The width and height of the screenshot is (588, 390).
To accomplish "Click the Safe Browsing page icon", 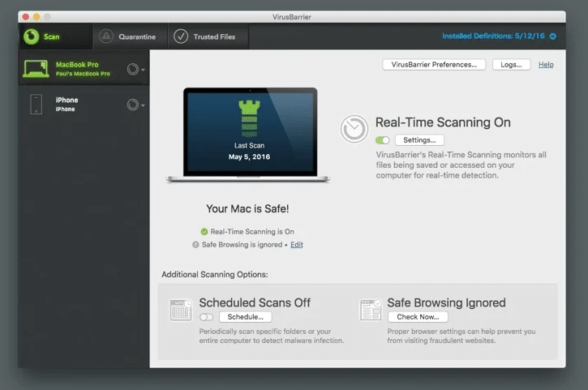I will pos(371,310).
